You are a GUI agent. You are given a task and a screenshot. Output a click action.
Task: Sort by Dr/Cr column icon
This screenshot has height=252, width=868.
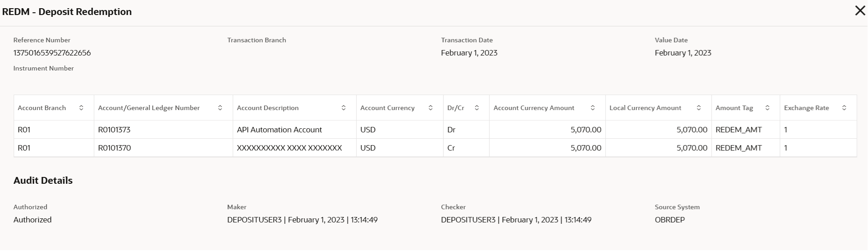click(477, 108)
